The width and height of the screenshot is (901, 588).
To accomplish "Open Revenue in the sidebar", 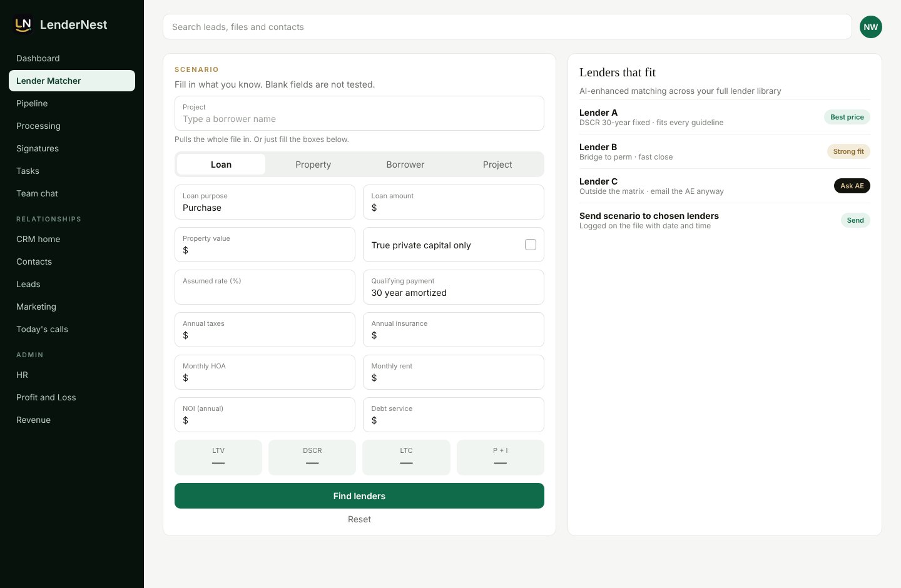I will 72,420.
